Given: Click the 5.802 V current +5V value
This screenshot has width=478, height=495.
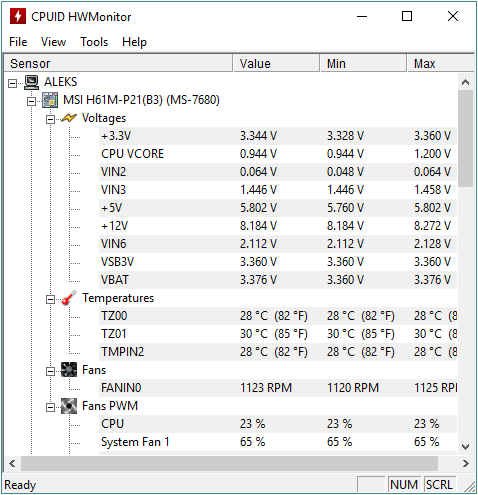Looking at the screenshot, I should coord(258,208).
